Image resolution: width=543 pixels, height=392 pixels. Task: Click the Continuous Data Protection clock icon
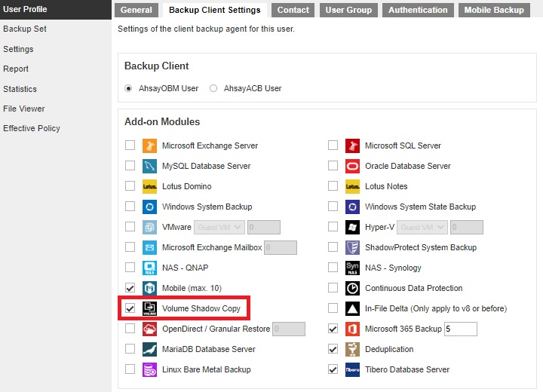[352, 288]
